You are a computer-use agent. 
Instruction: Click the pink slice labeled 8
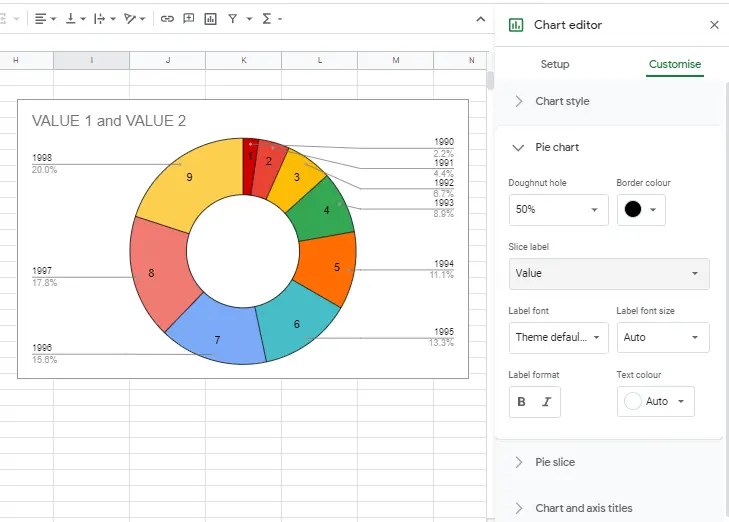158,274
